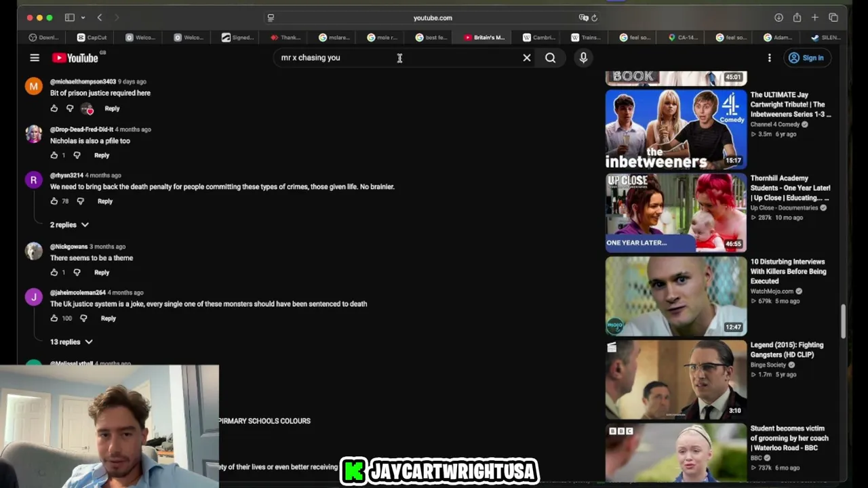Dislike the death penalty comment by rhysn3214
Image resolution: width=868 pixels, height=488 pixels.
click(x=80, y=201)
